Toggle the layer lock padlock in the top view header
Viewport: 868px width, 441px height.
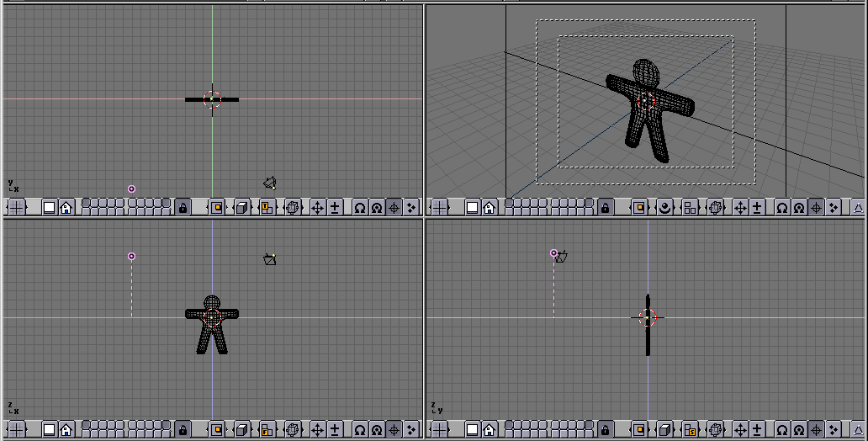(x=183, y=207)
